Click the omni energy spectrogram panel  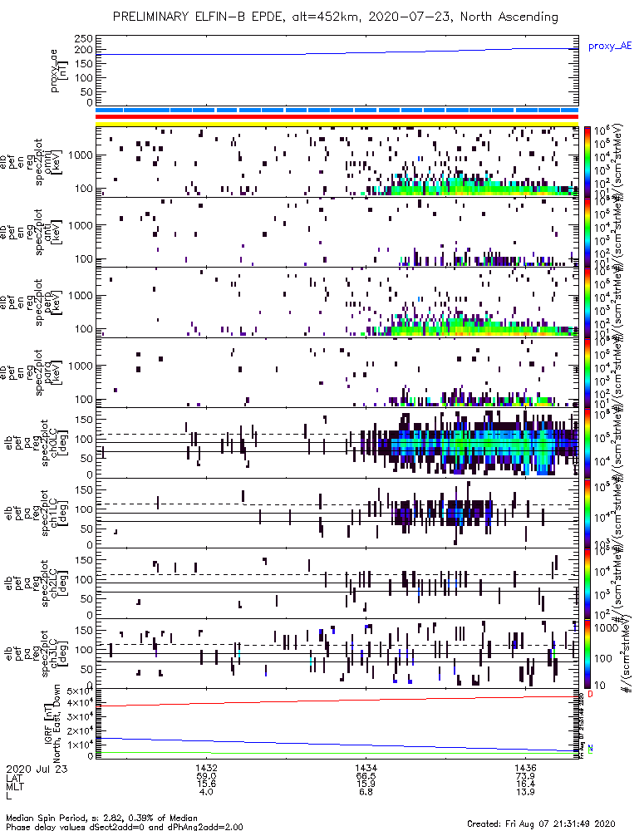coord(337,162)
